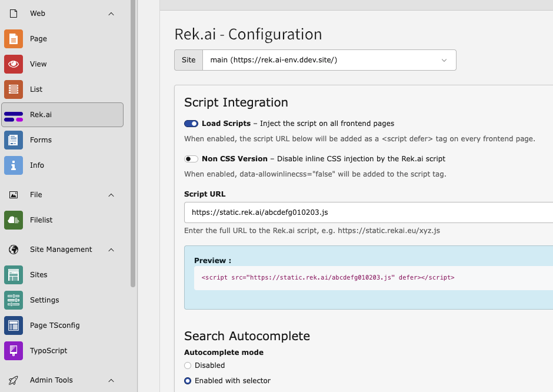Open the Page TSconfig module icon
The height and width of the screenshot is (392, 553).
coord(14,325)
